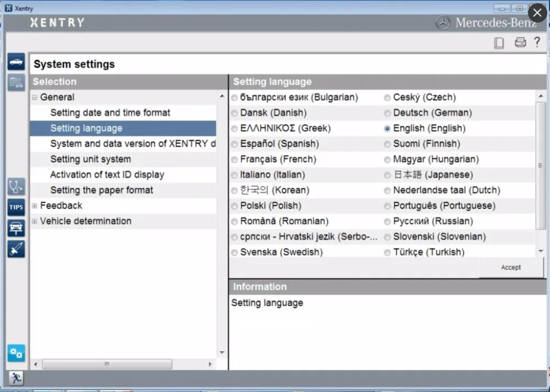Viewport: 550px width, 392px height.
Task: Choose Dansk (Danish) language
Action: pyautogui.click(x=234, y=113)
